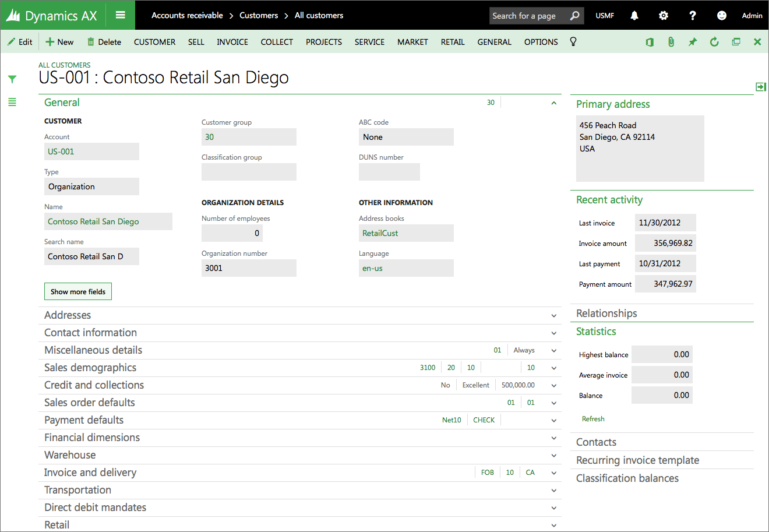
Task: Collapse the FactBox pane arrow
Action: [761, 87]
